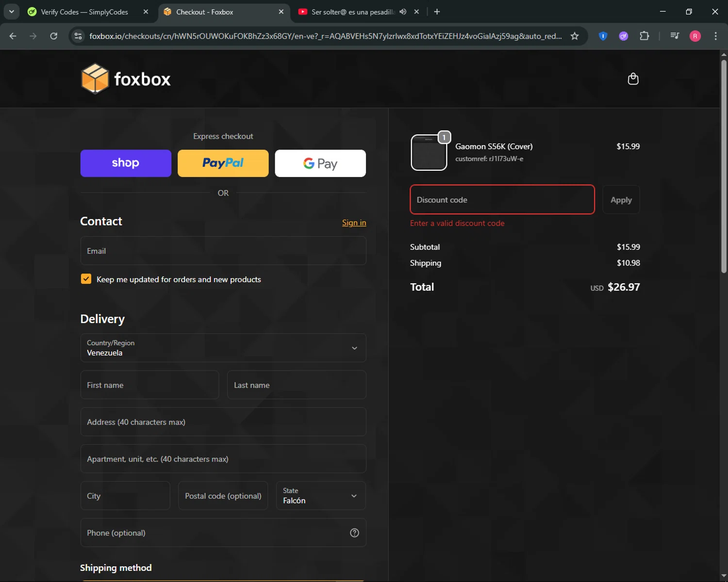Image resolution: width=728 pixels, height=582 pixels.
Task: Open the shopping cart bag icon
Action: pos(633,79)
